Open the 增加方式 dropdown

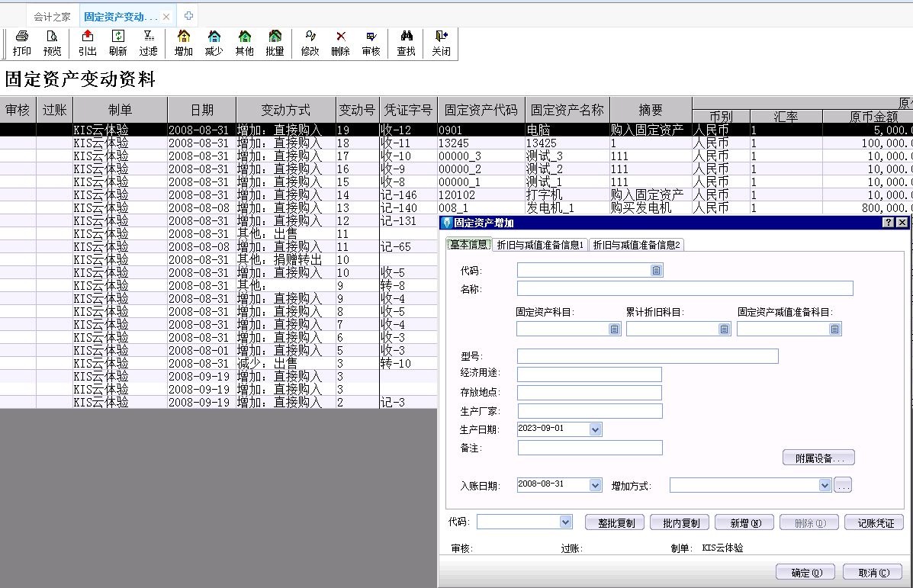pos(824,485)
